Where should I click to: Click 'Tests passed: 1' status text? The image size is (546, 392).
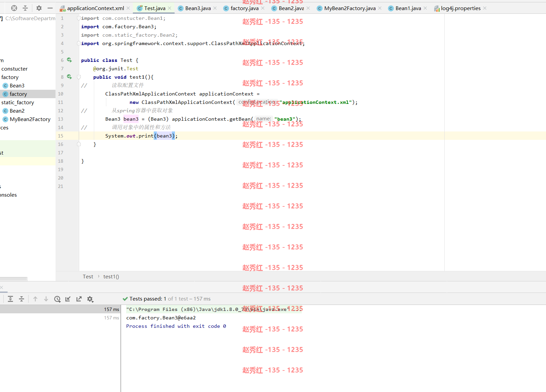click(148, 299)
